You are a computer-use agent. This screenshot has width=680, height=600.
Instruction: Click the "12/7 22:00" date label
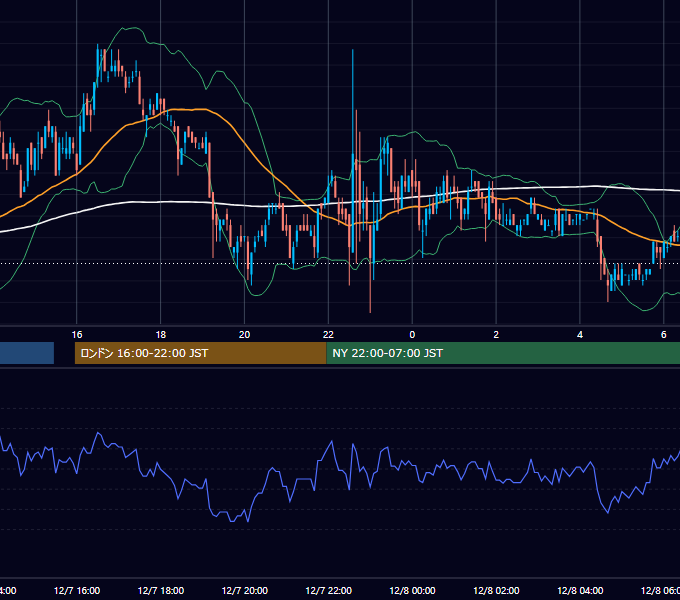pyautogui.click(x=328, y=590)
